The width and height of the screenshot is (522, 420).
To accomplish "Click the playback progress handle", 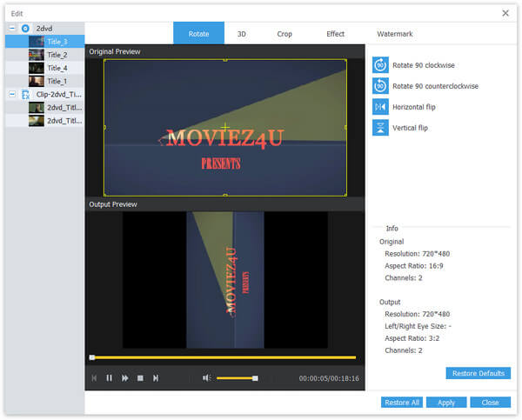I will tap(92, 357).
